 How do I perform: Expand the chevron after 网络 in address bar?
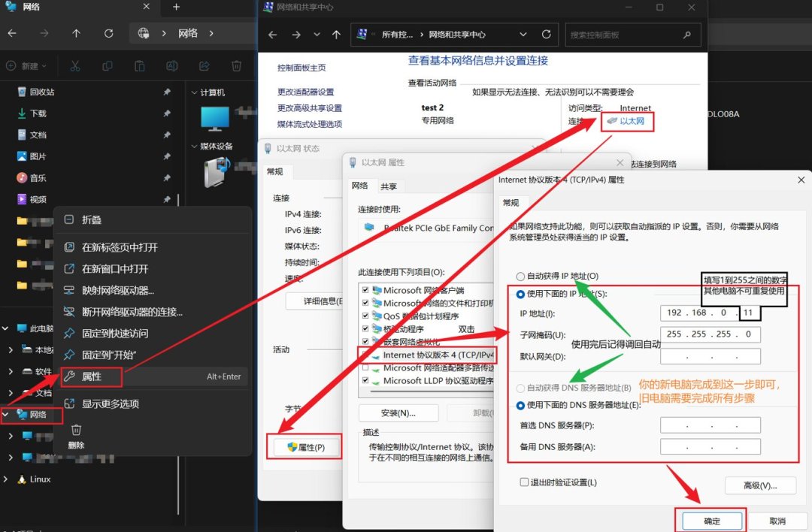[x=211, y=33]
